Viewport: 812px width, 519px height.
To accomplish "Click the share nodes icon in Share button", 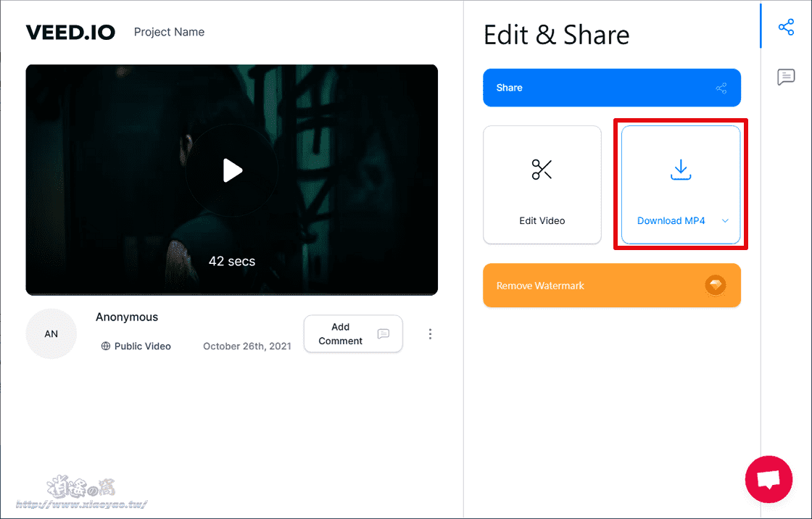I will [x=721, y=88].
